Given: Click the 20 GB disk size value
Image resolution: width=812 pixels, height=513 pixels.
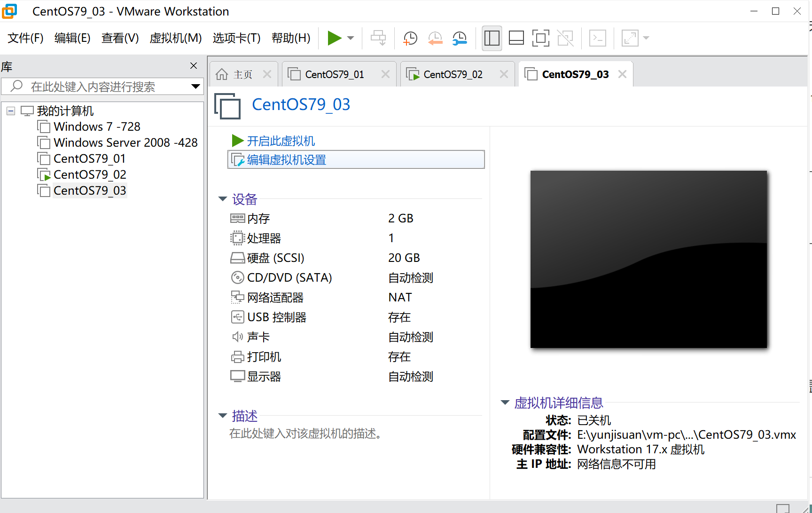Looking at the screenshot, I should (404, 258).
